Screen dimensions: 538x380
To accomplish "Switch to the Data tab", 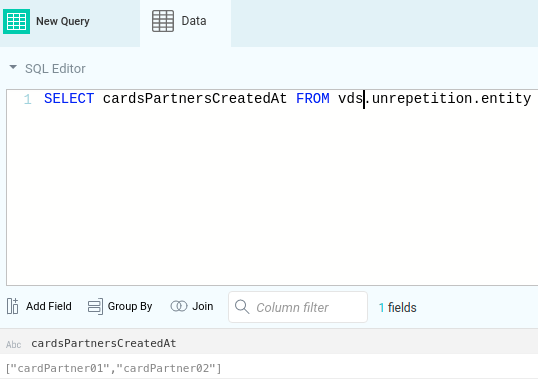I will point(185,23).
